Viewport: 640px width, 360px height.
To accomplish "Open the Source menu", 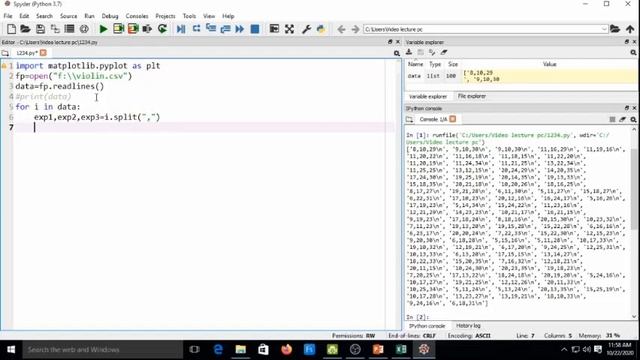I will pos(68,16).
